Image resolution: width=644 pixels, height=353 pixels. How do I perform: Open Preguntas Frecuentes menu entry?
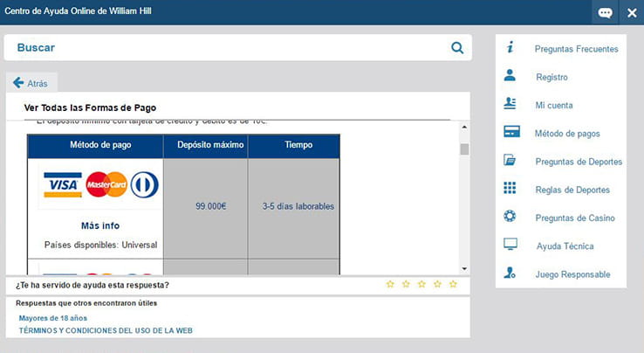[x=576, y=49]
